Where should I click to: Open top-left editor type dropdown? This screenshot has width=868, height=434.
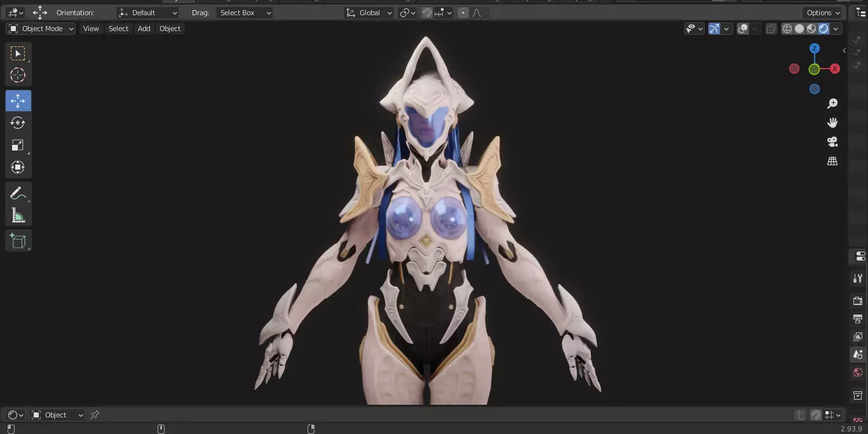point(16,13)
